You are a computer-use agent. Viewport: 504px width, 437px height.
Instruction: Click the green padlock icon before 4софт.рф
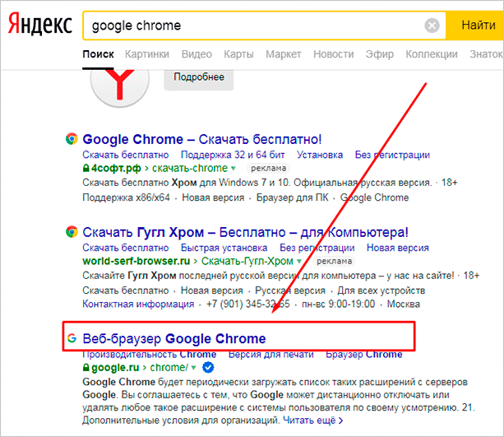point(86,168)
